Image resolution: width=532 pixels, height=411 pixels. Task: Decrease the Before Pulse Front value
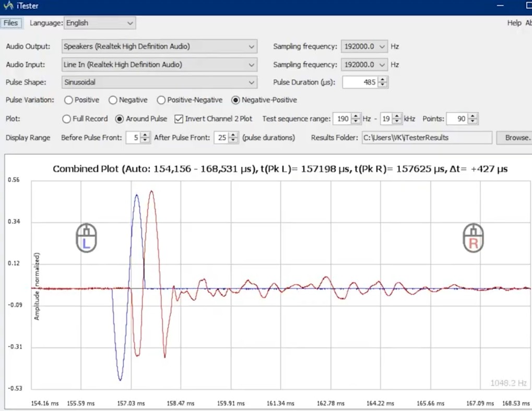pos(145,140)
